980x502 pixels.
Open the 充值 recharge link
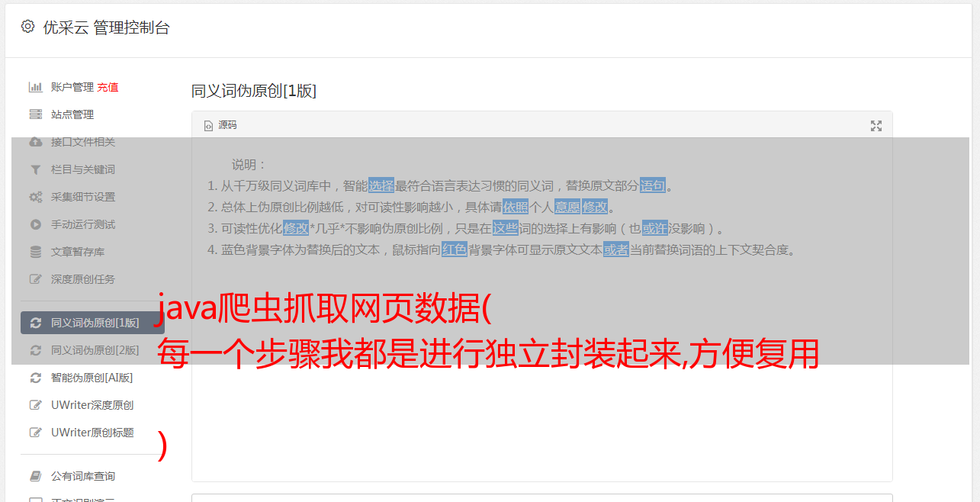pyautogui.click(x=108, y=87)
